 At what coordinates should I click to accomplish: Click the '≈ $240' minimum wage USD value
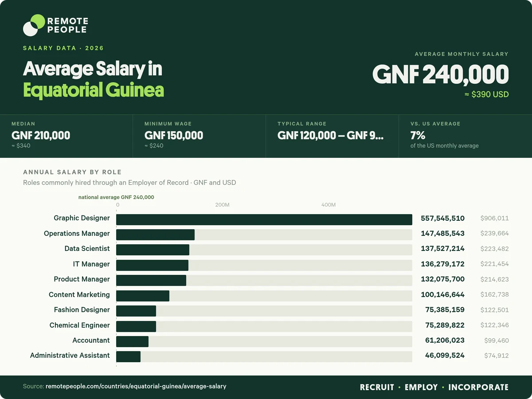tap(154, 145)
